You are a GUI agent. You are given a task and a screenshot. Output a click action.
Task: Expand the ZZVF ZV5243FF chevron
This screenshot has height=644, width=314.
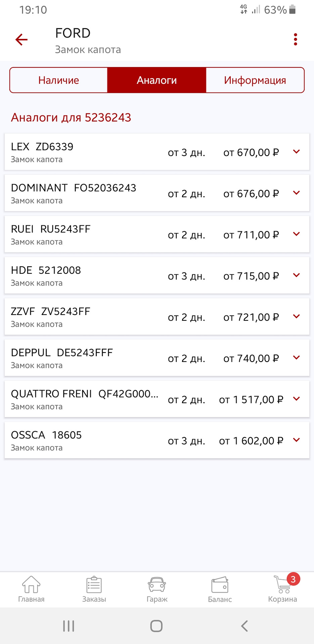pyautogui.click(x=296, y=316)
